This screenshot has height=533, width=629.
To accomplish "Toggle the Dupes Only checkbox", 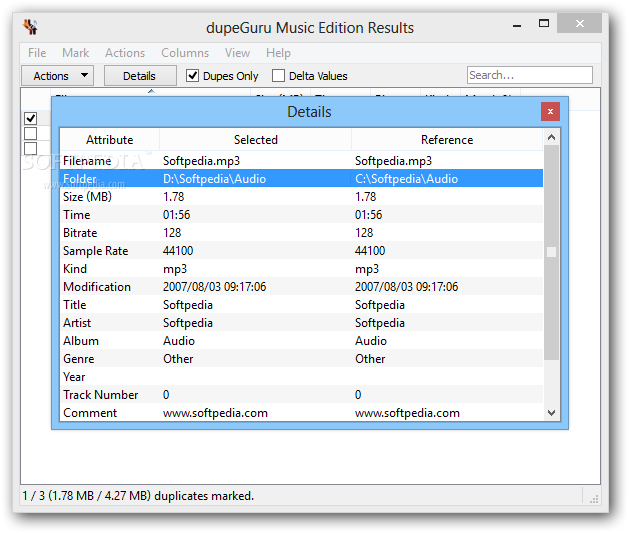I will [x=193, y=75].
